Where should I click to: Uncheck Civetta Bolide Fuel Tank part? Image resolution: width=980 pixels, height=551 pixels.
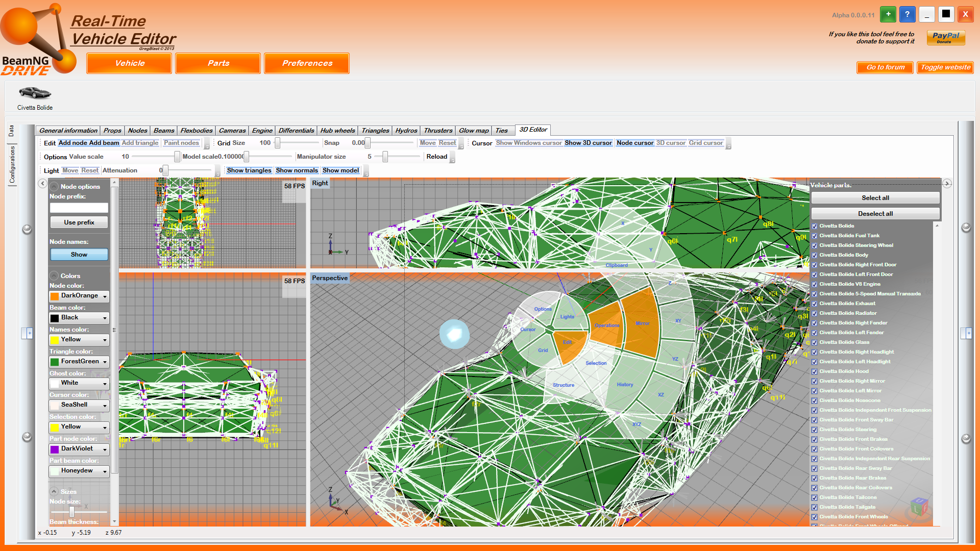pos(815,236)
